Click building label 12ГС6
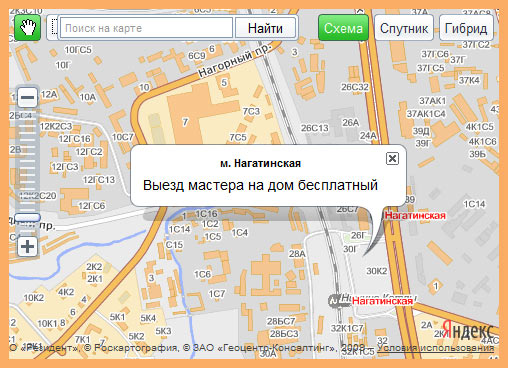The height and width of the screenshot is (368, 508). tap(92, 206)
